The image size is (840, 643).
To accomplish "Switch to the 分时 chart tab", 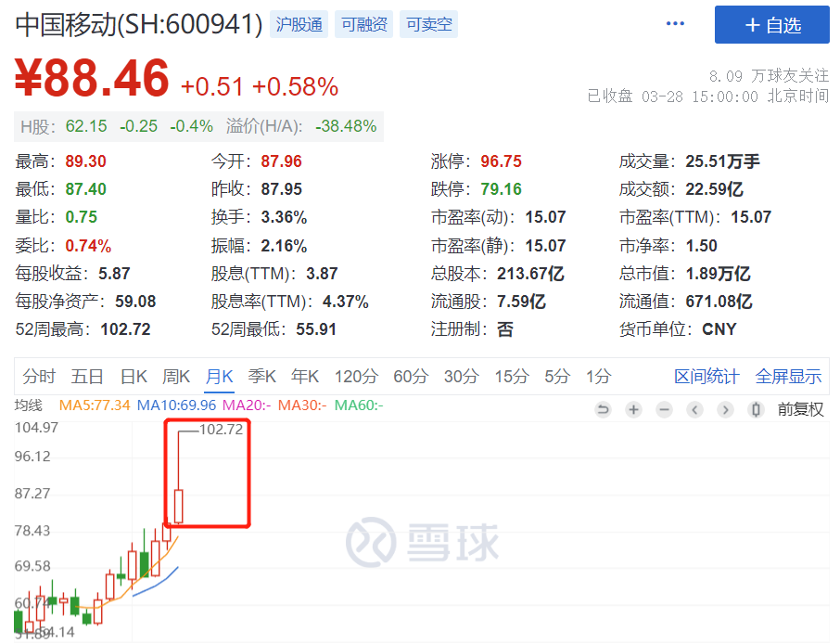I will coord(39,377).
